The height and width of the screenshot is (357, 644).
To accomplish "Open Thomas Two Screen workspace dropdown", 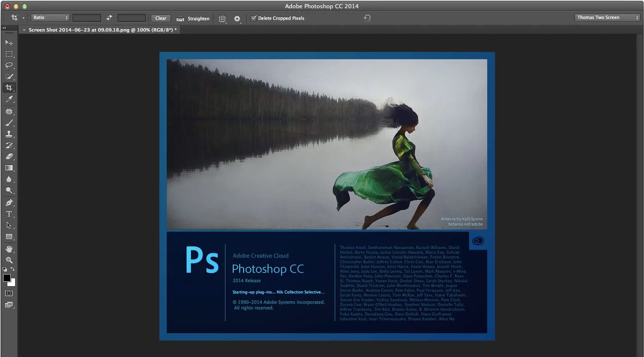I will click(x=607, y=18).
